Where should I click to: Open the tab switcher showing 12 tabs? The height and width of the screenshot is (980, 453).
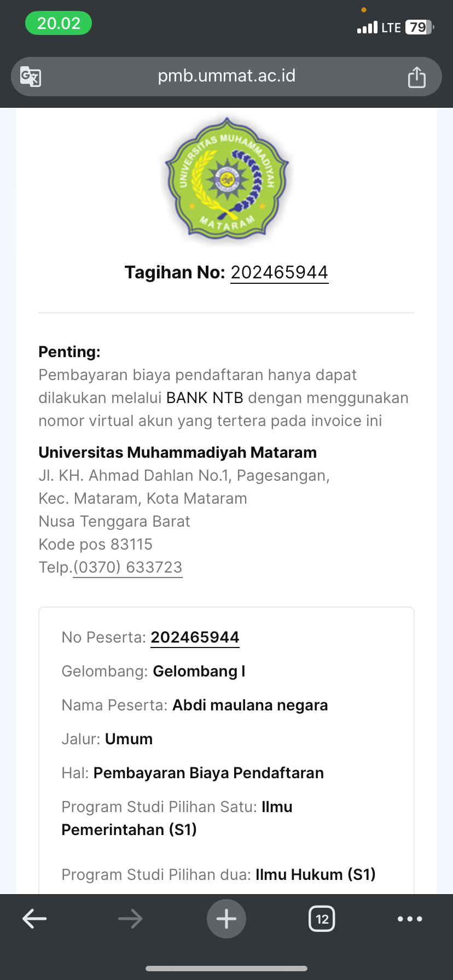pos(322,919)
